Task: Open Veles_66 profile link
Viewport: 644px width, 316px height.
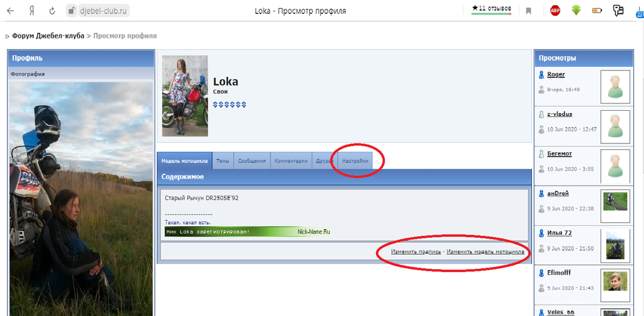Action: click(560, 312)
